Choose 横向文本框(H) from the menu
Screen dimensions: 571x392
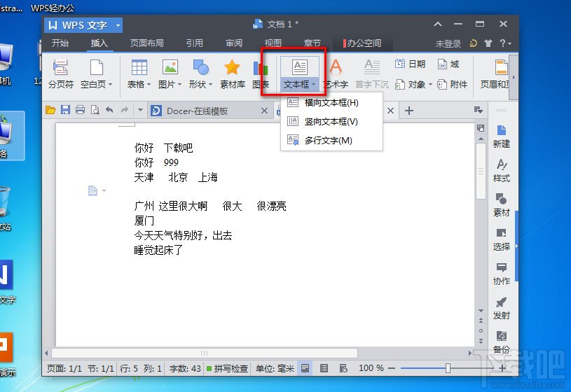tap(331, 103)
